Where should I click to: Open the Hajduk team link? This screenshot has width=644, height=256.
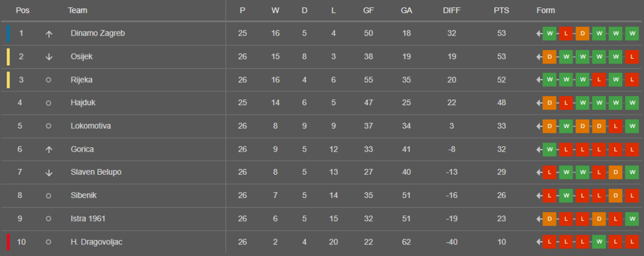coord(83,103)
